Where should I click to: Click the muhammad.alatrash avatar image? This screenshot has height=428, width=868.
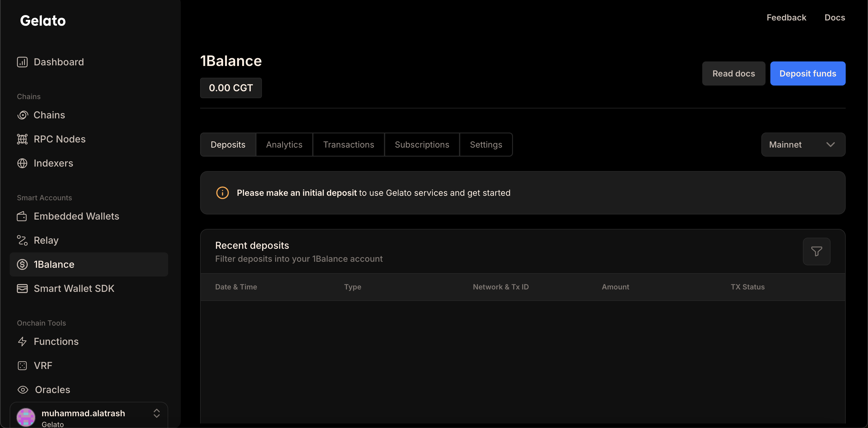click(x=26, y=417)
